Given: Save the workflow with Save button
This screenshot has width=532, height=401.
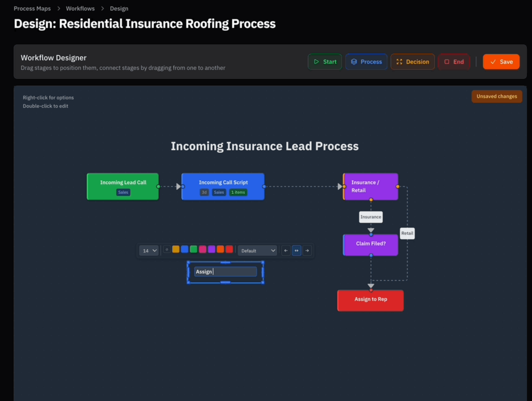Looking at the screenshot, I should [501, 62].
